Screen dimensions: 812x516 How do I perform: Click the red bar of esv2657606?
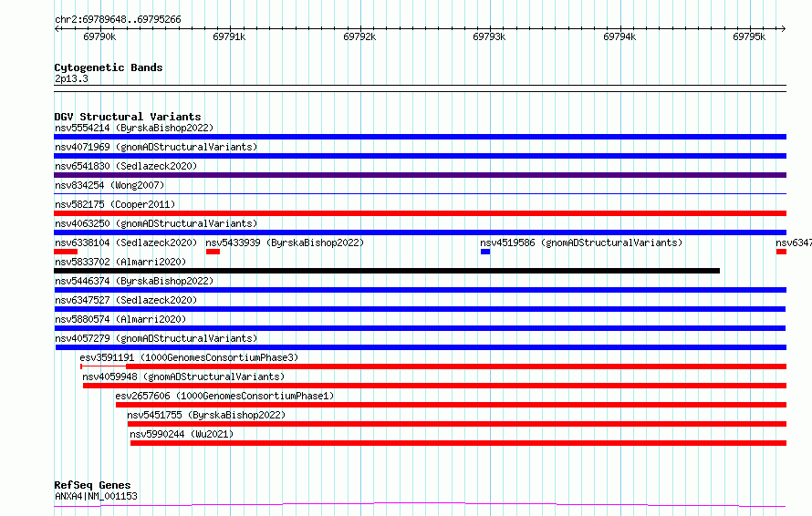coord(451,405)
